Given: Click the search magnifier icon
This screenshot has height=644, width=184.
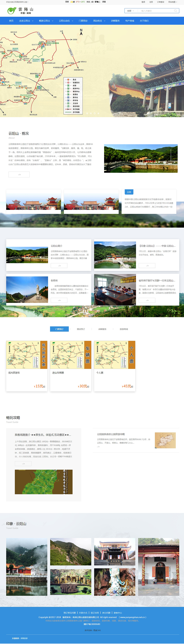Looking at the screenshot, I should tap(175, 11).
